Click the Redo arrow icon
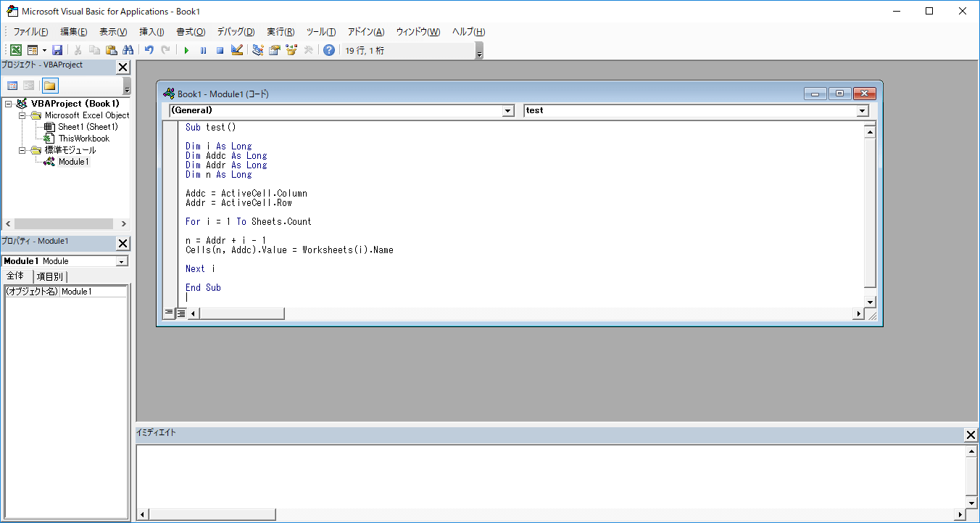This screenshot has width=980, height=523. 165,50
